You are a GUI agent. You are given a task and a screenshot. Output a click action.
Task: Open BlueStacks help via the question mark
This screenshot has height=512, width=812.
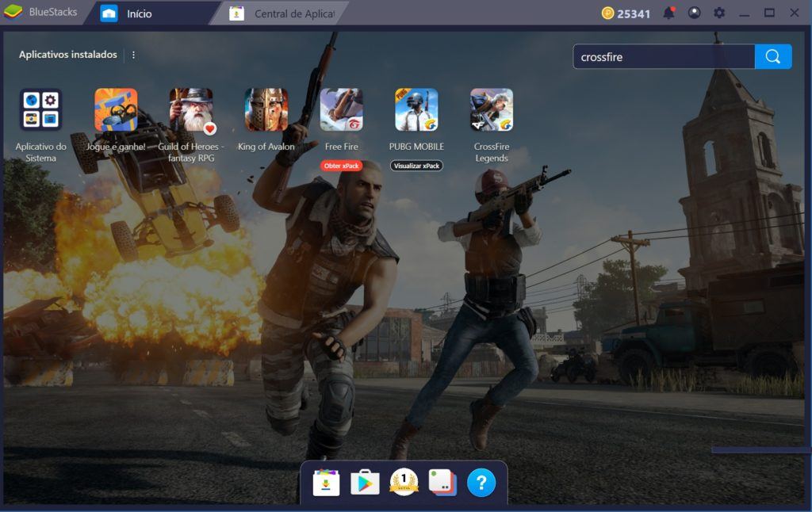(x=481, y=482)
